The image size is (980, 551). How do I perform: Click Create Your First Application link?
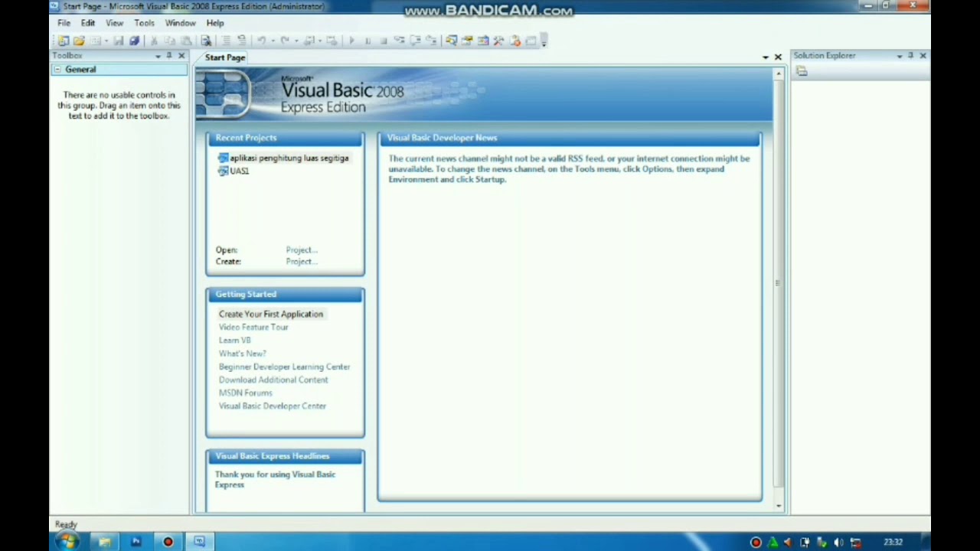pyautogui.click(x=271, y=315)
